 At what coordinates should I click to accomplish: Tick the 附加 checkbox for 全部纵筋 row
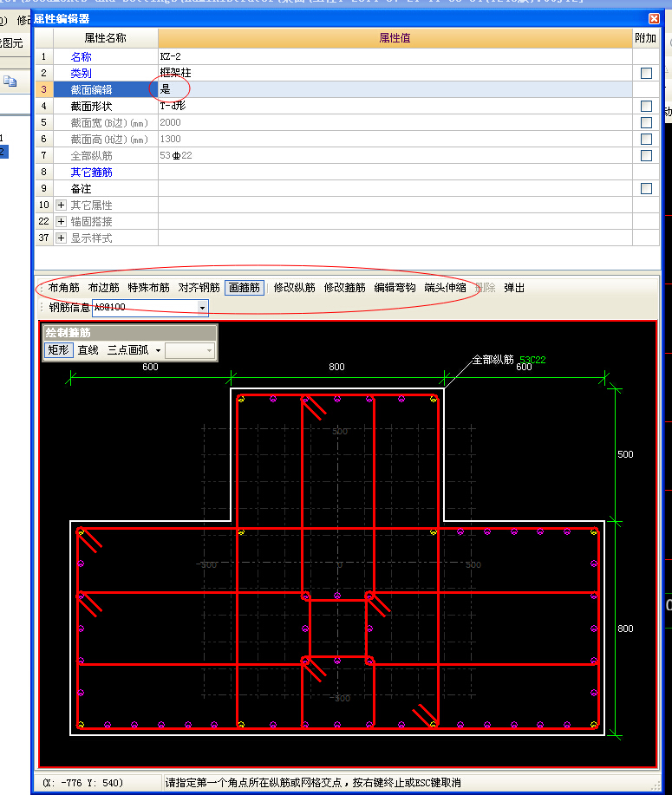(646, 156)
